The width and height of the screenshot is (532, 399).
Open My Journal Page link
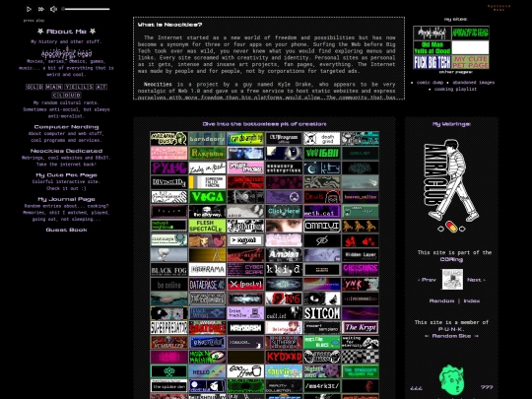coord(67,199)
